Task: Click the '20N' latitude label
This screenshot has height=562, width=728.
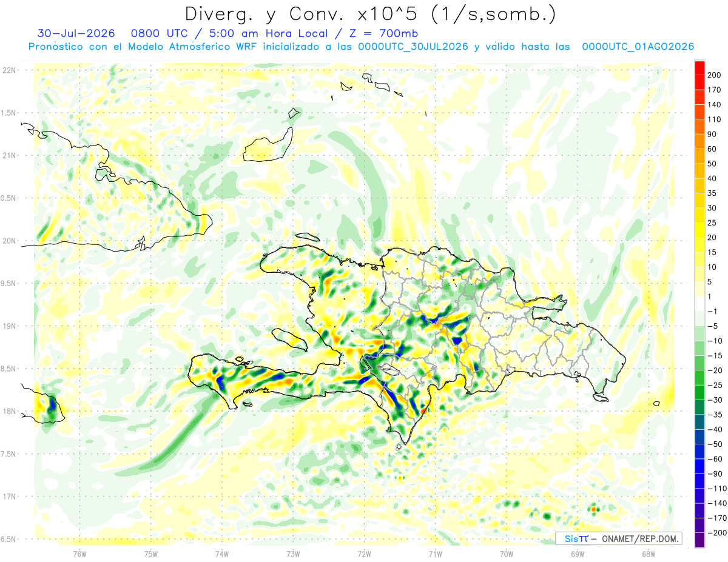Action: point(10,241)
